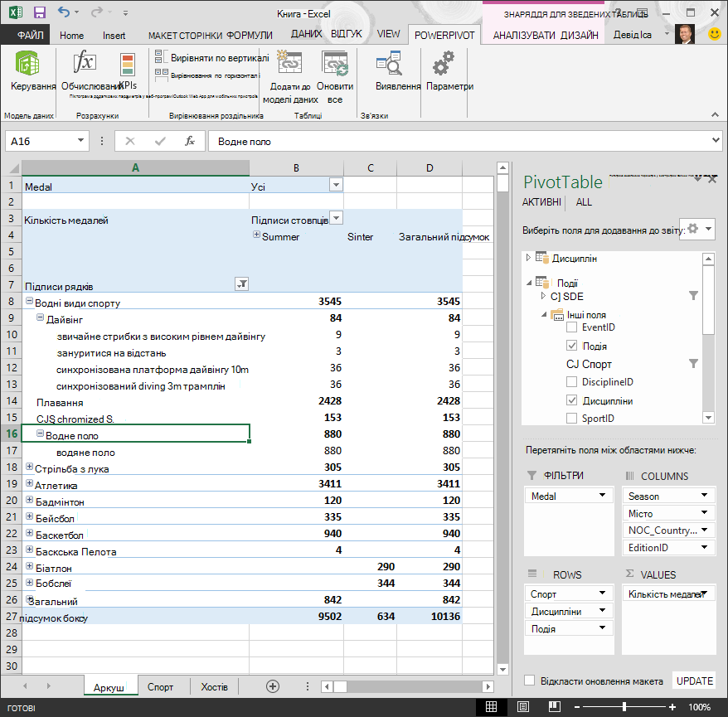728x717 pixels.
Task: Open the Спорт rows field dropdown
Action: click(602, 593)
